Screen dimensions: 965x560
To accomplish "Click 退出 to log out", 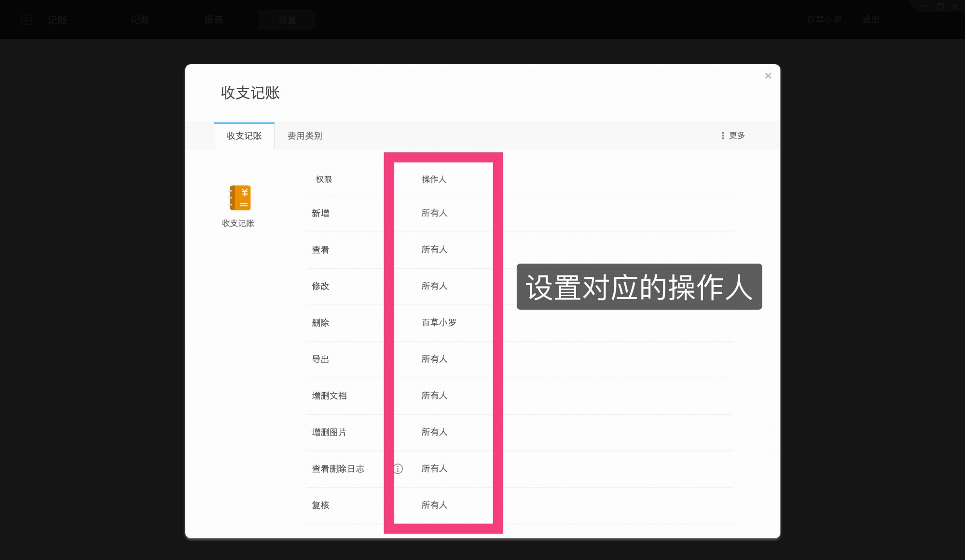I will [x=871, y=19].
